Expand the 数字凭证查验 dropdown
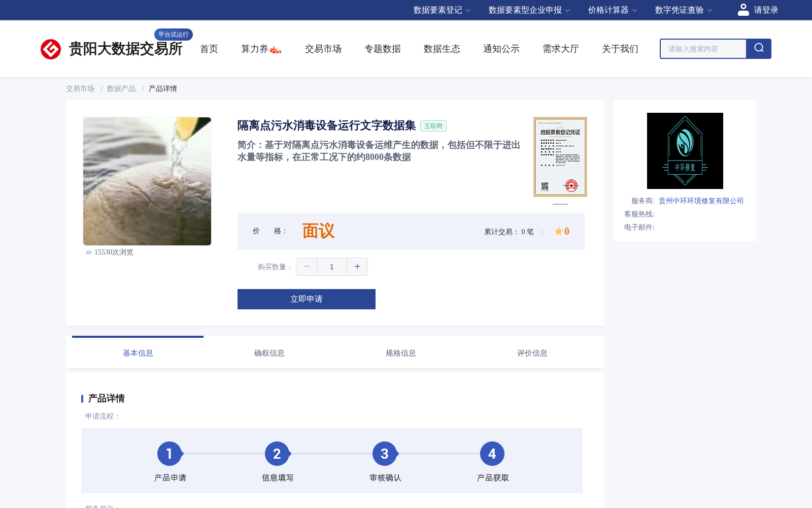Screen dimensions: 812x508 coord(684,10)
